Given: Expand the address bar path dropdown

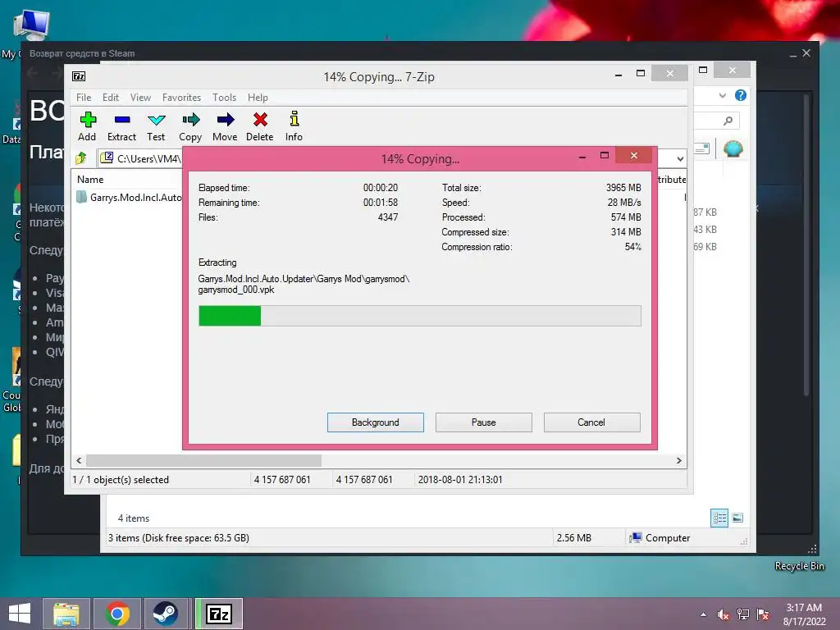Looking at the screenshot, I should [680, 158].
